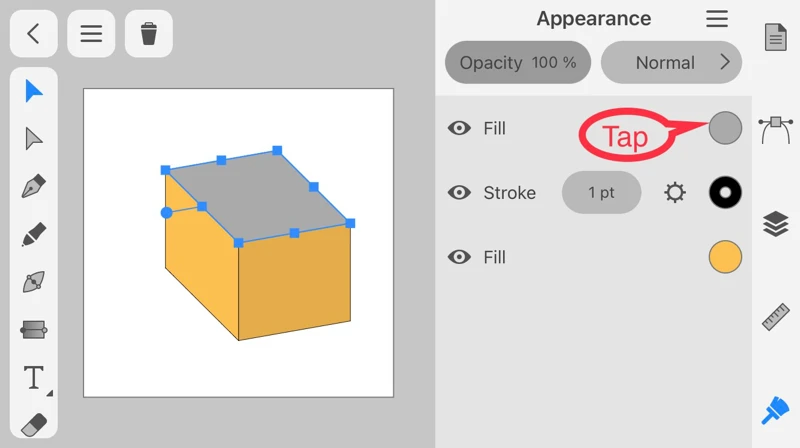The width and height of the screenshot is (800, 448).
Task: Select the Pen tool
Action: (x=34, y=187)
